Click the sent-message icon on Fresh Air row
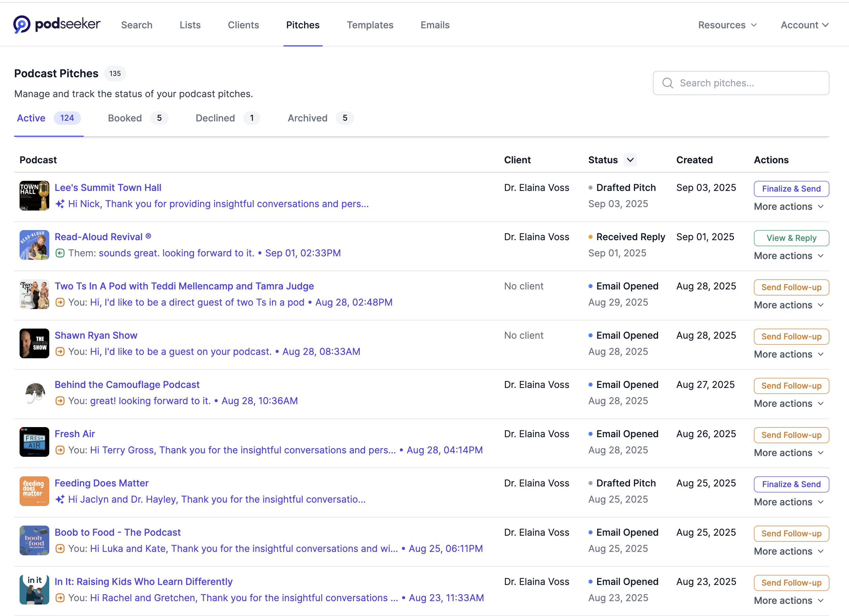Image resolution: width=849 pixels, height=616 pixels. [60, 450]
